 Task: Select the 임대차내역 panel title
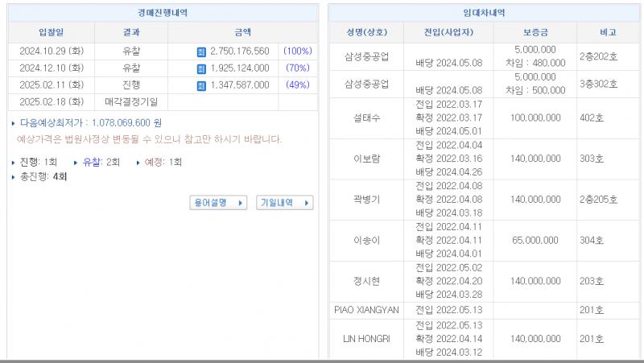click(485, 13)
